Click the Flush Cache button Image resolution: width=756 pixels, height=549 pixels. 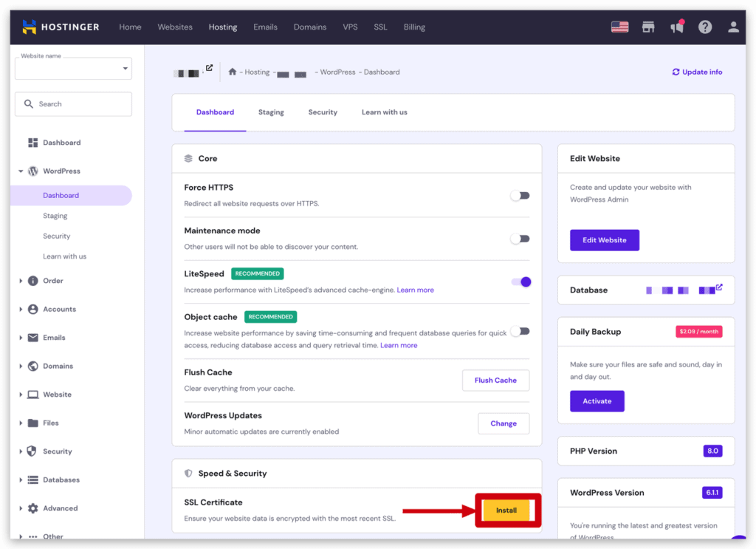(495, 381)
